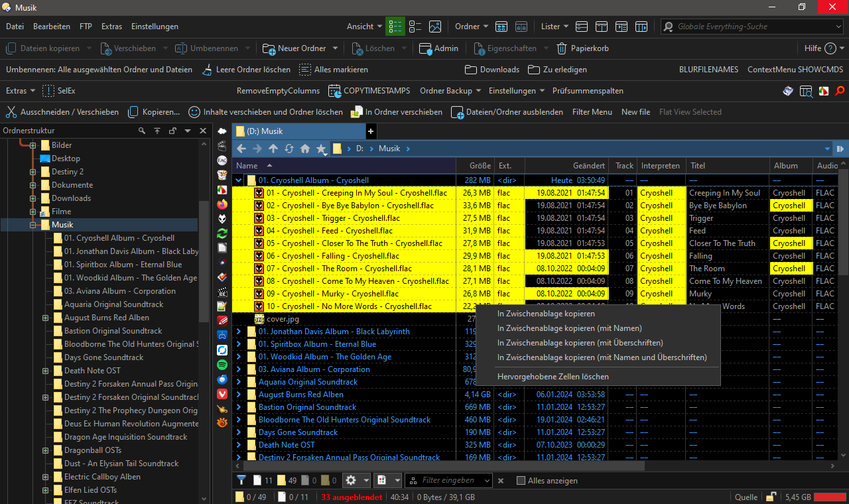Click the filter funnel icon
Screen dimensions: 849x504
pos(241,480)
